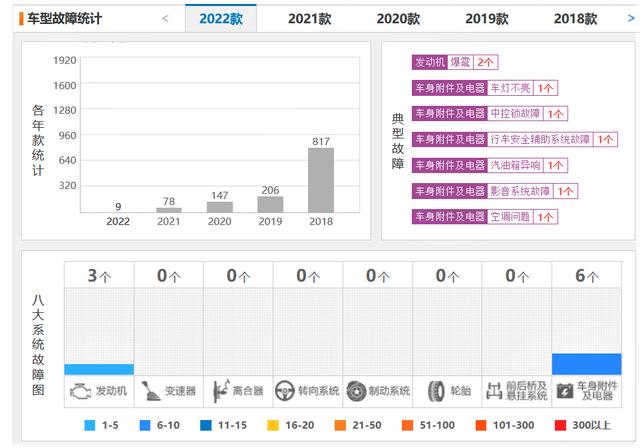Image resolution: width=640 pixels, height=448 pixels.
Task: Click the 发动机 爆震 2个 fault tag
Action: [x=455, y=62]
